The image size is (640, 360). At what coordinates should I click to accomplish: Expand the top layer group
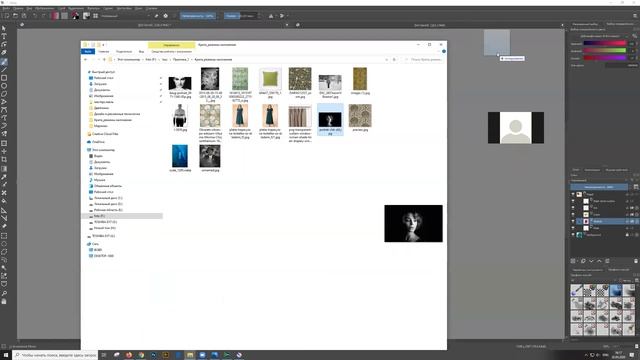585,193
